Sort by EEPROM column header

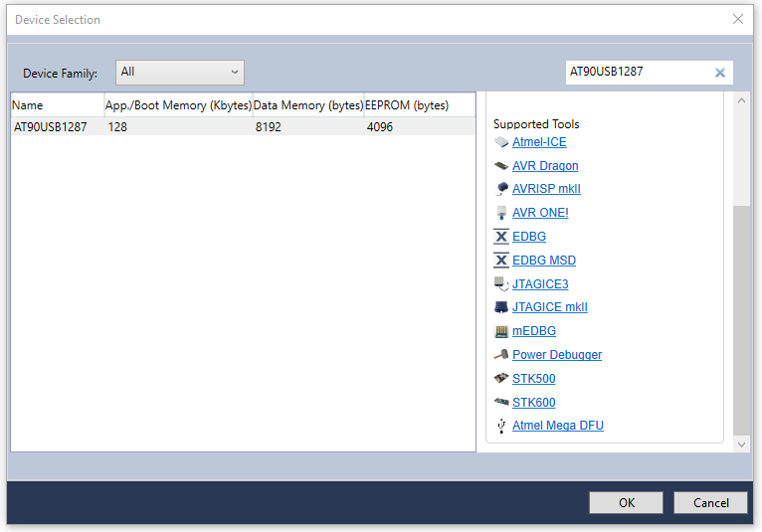(x=420, y=105)
